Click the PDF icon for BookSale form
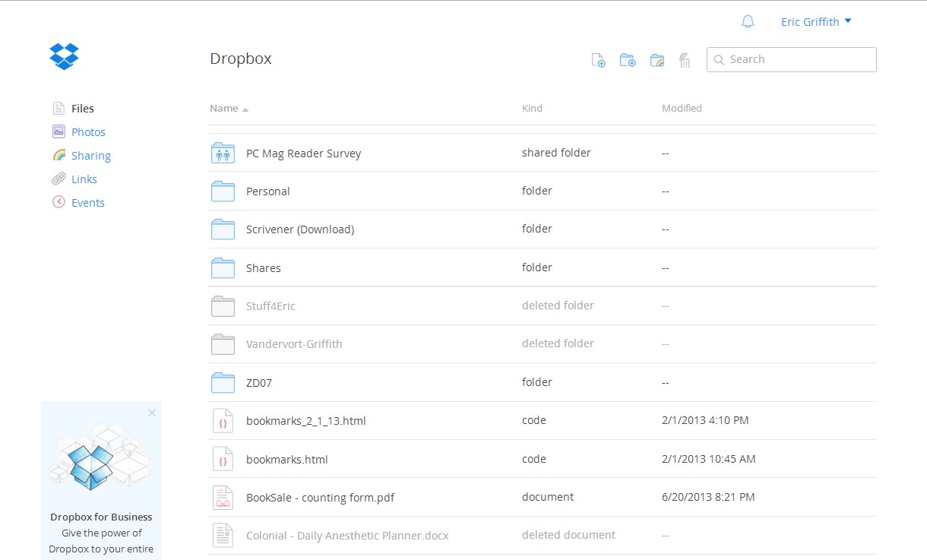 (x=223, y=498)
